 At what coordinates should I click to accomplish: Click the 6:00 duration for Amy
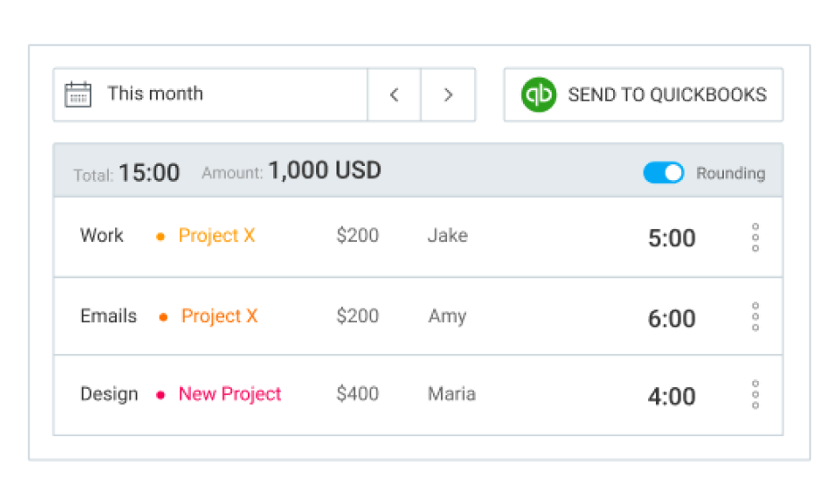click(671, 318)
